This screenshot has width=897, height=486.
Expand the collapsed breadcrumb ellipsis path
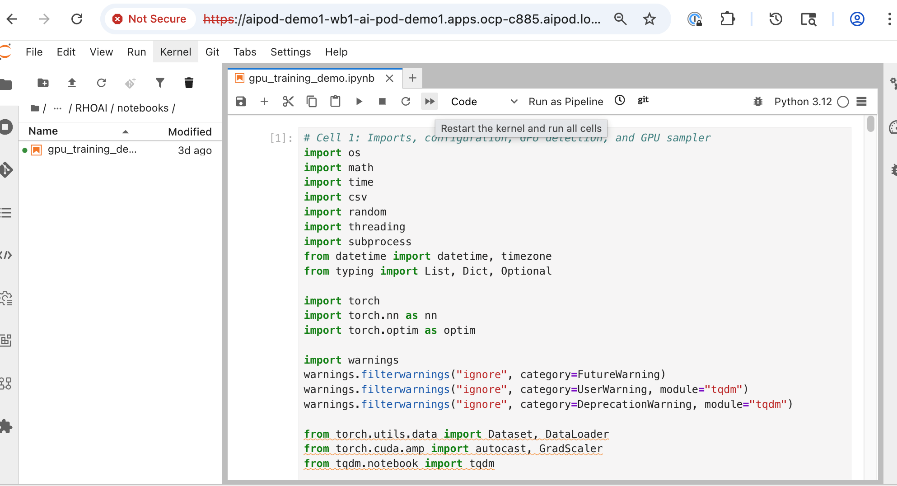tap(57, 108)
